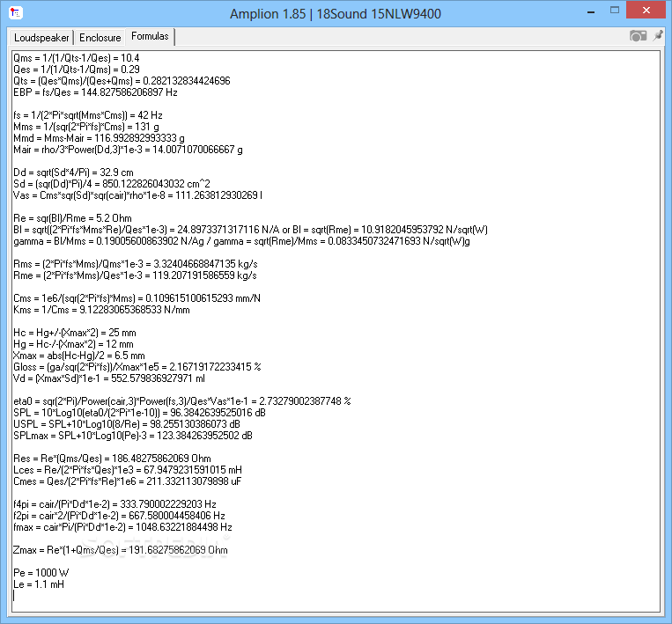This screenshot has height=624, width=672.
Task: Click the Qts = 0.282132834424696 line
Action: 122,81
